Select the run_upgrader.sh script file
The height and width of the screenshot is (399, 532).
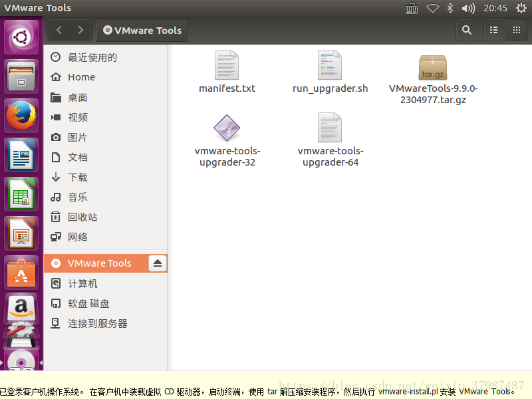pyautogui.click(x=330, y=72)
